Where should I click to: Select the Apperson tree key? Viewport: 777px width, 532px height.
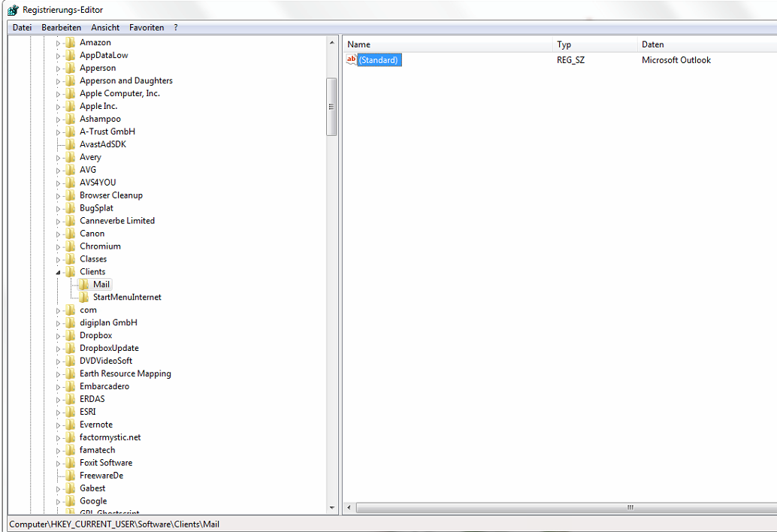point(98,68)
